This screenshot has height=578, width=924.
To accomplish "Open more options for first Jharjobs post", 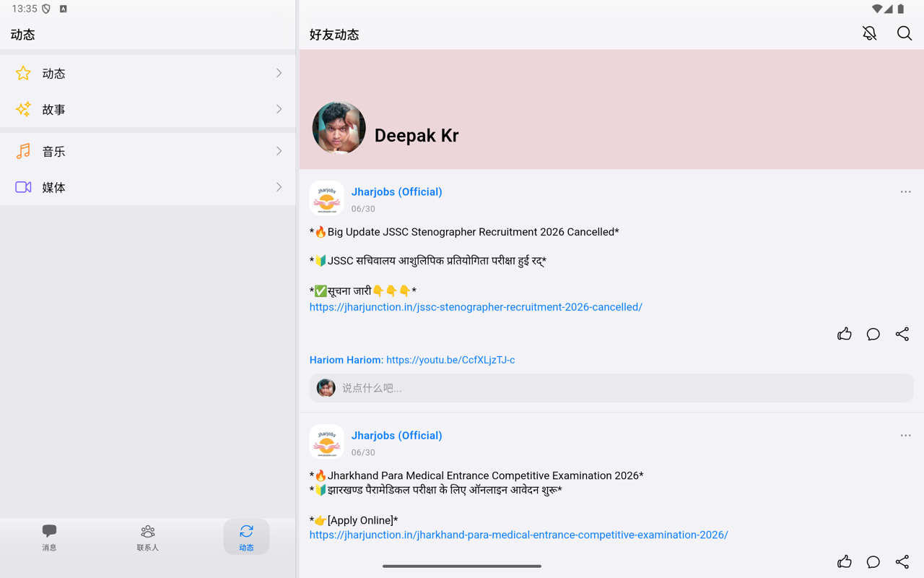I will pyautogui.click(x=905, y=192).
